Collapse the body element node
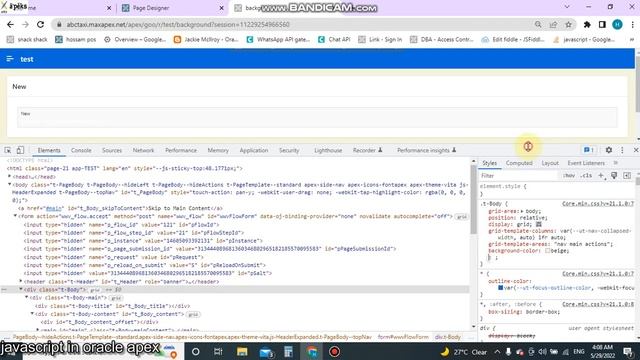640x360 pixels. coord(9,184)
